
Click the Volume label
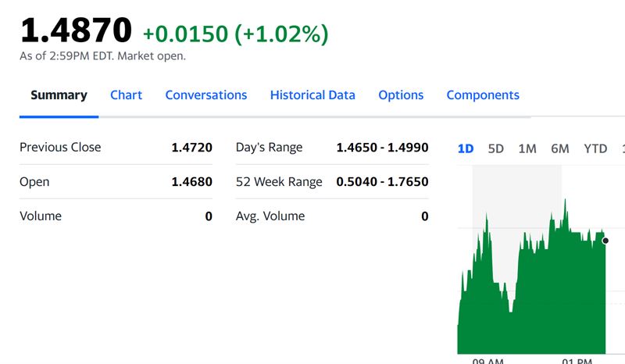coord(41,216)
